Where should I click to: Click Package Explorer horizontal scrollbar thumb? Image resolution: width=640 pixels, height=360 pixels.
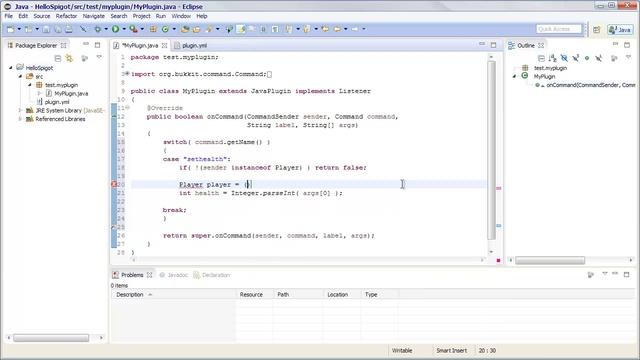51,338
